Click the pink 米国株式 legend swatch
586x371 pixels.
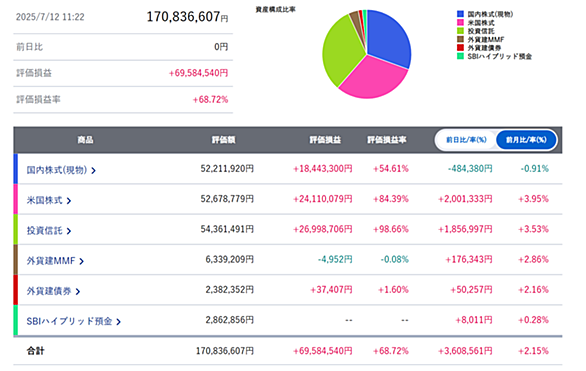click(460, 22)
